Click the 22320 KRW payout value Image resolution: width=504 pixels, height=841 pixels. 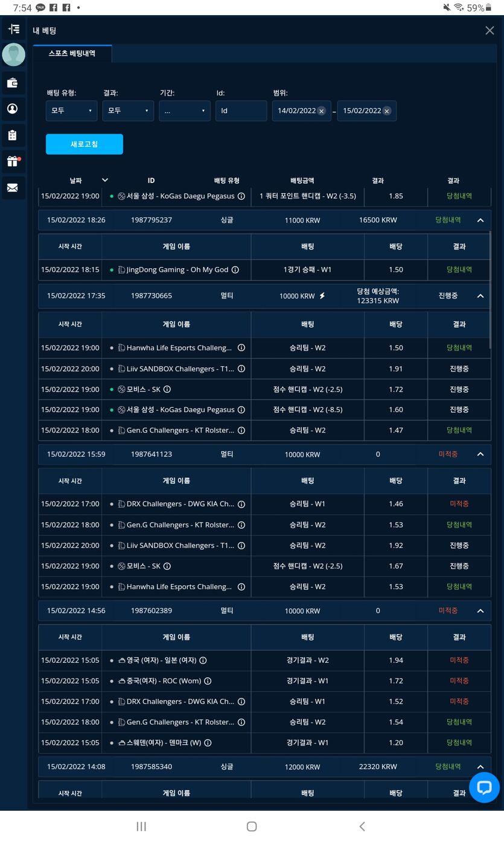pyautogui.click(x=378, y=767)
